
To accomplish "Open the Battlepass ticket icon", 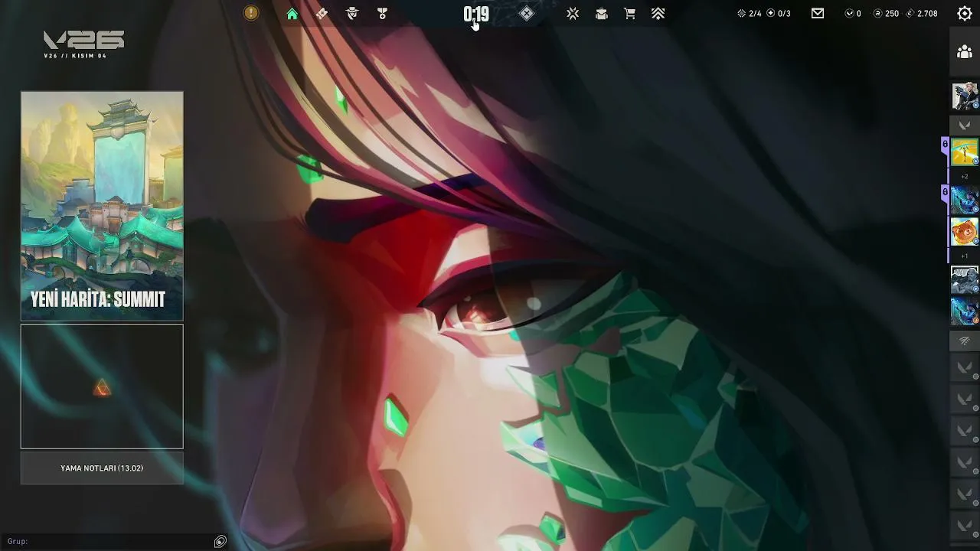I will [x=322, y=14].
